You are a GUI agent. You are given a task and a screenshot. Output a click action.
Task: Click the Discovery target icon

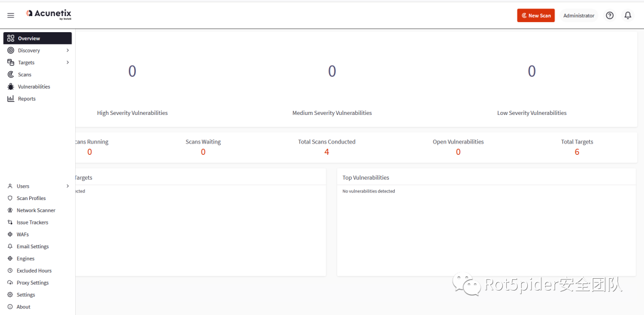coord(11,51)
